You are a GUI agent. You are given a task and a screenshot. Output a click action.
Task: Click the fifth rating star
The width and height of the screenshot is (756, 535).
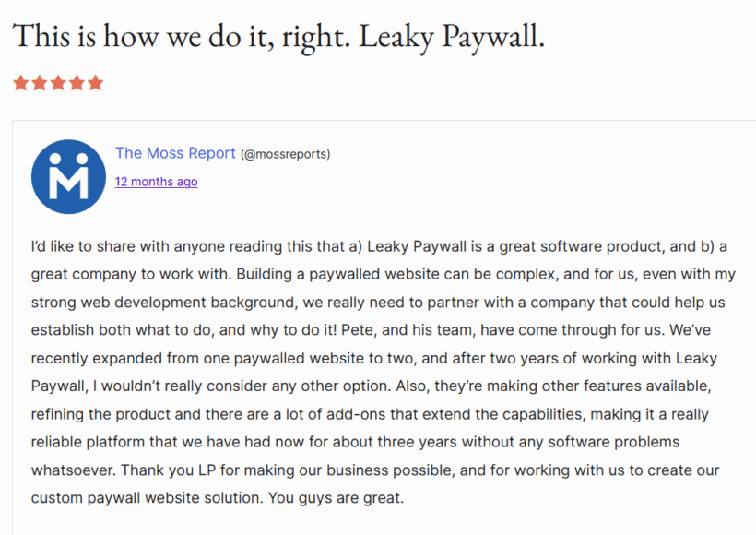pyautogui.click(x=95, y=83)
